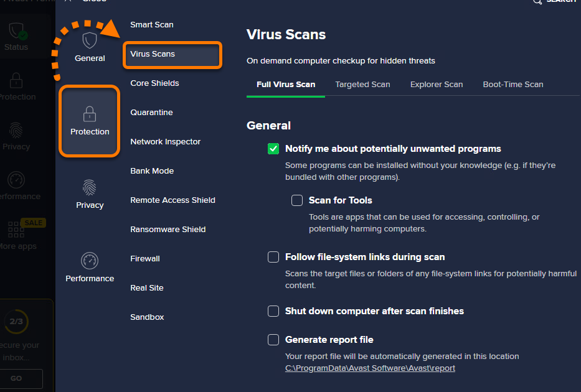Switch to the Targeted Scan tab
Viewport: 581px width, 392px height.
(x=362, y=84)
